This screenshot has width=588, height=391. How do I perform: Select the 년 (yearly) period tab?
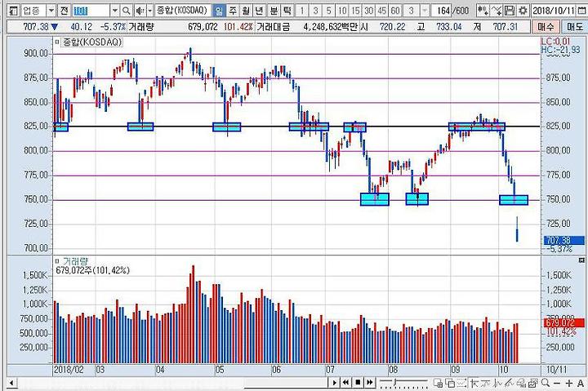(259, 11)
